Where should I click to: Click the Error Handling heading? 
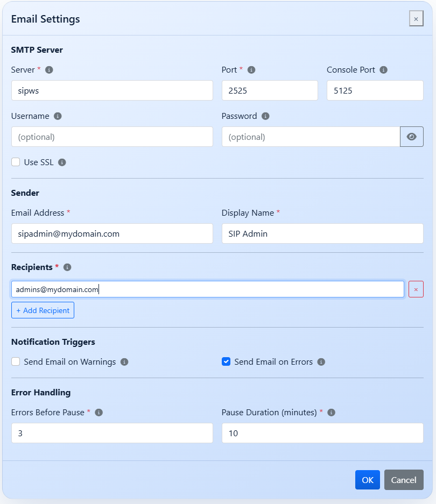[41, 393]
